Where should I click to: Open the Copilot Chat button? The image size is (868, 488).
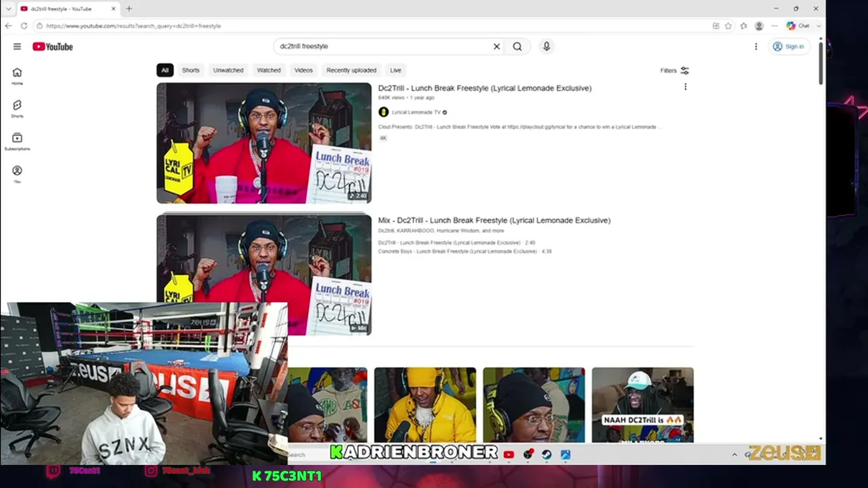(798, 26)
